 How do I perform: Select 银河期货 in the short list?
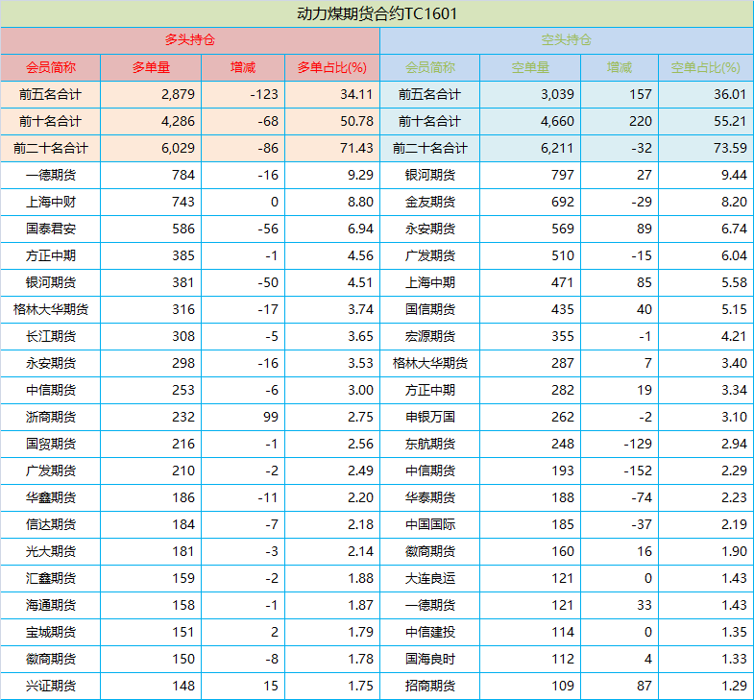(x=430, y=175)
